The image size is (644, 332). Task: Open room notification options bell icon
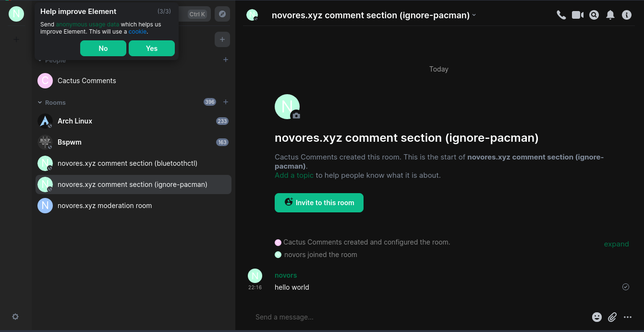[x=610, y=15]
